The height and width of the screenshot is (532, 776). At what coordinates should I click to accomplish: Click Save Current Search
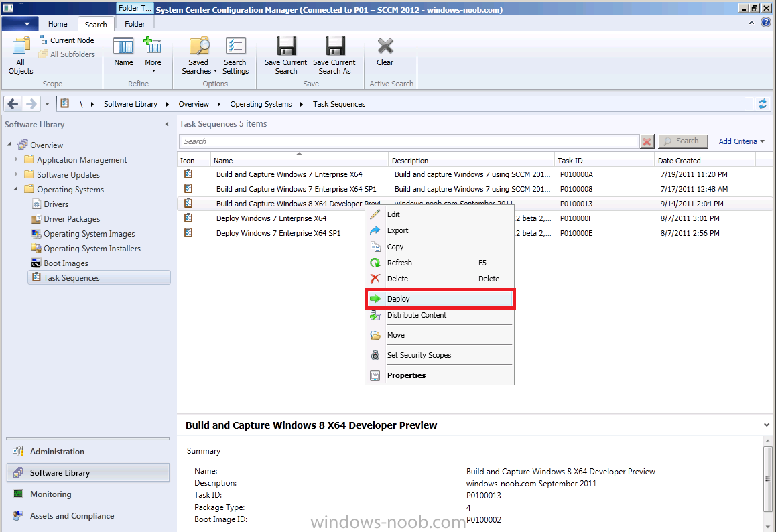(x=286, y=56)
